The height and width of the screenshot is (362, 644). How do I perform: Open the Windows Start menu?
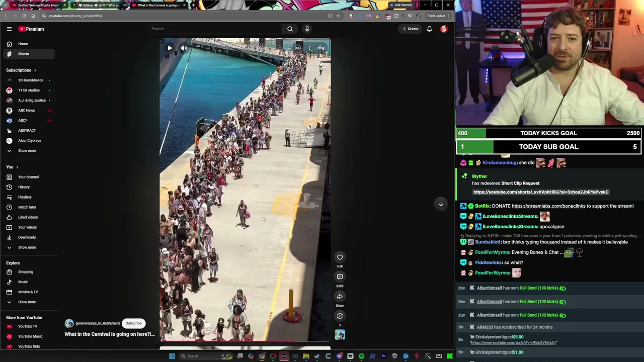pyautogui.click(x=172, y=356)
